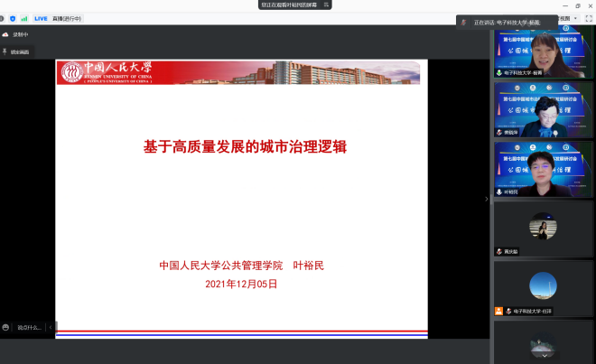
Task: Click the 电子科技大学 name label on the blue sky tile
Action: click(533, 311)
